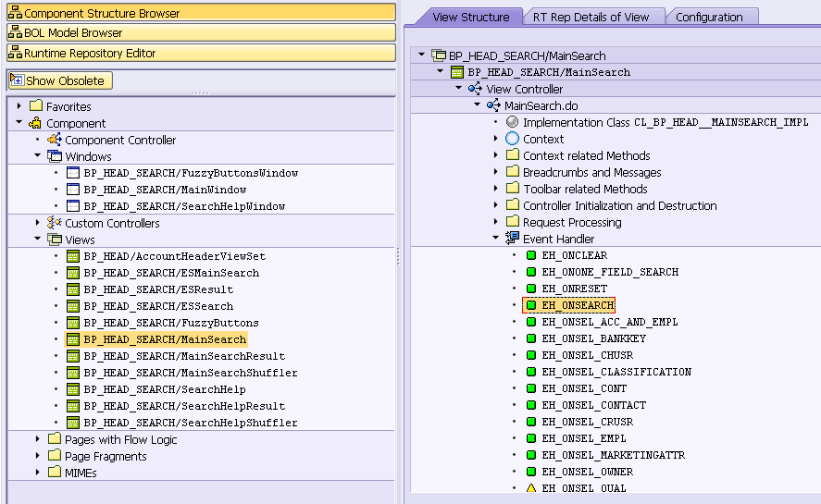Collapse the View Controller node
Viewport: 821px width, 504px height.
(x=459, y=88)
